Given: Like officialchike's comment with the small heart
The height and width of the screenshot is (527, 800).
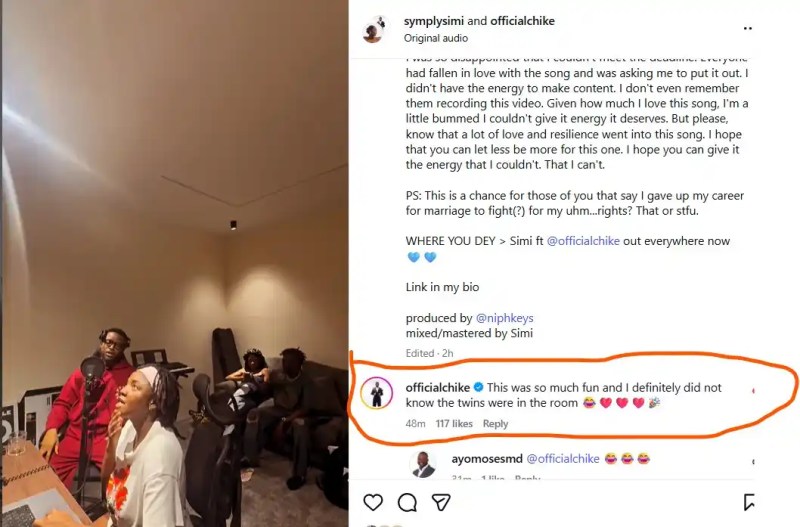Looking at the screenshot, I should [753, 391].
